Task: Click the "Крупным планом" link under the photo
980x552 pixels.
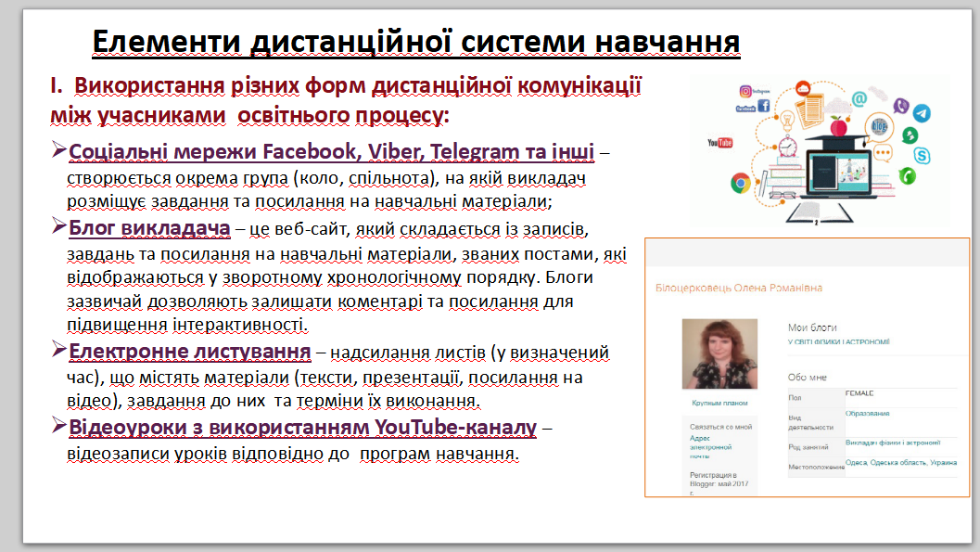Action: pyautogui.click(x=719, y=403)
